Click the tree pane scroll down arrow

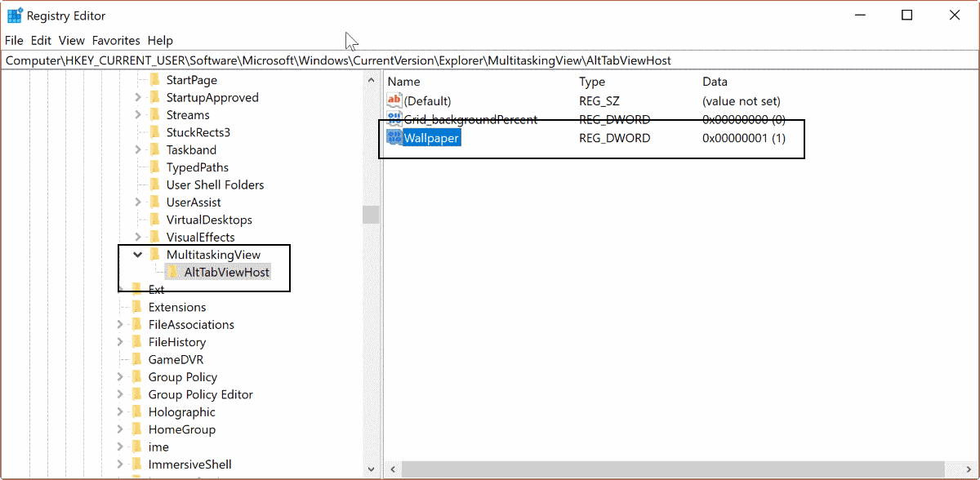[x=371, y=470]
